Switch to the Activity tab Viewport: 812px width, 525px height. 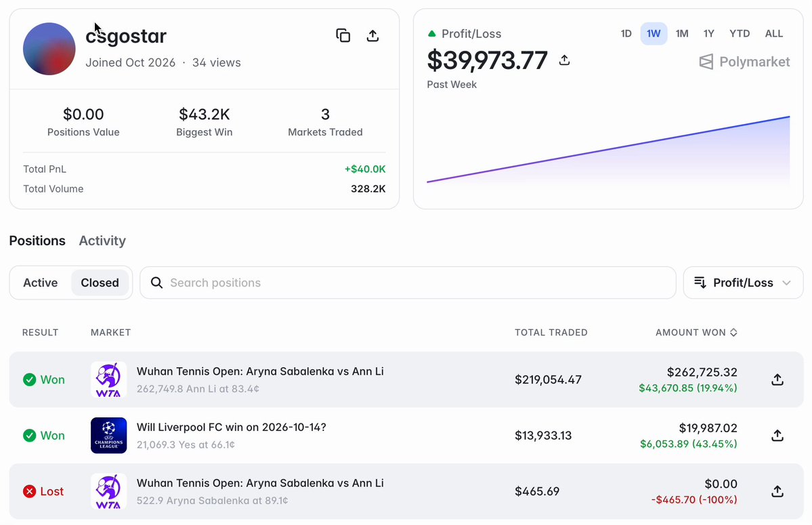pos(102,240)
